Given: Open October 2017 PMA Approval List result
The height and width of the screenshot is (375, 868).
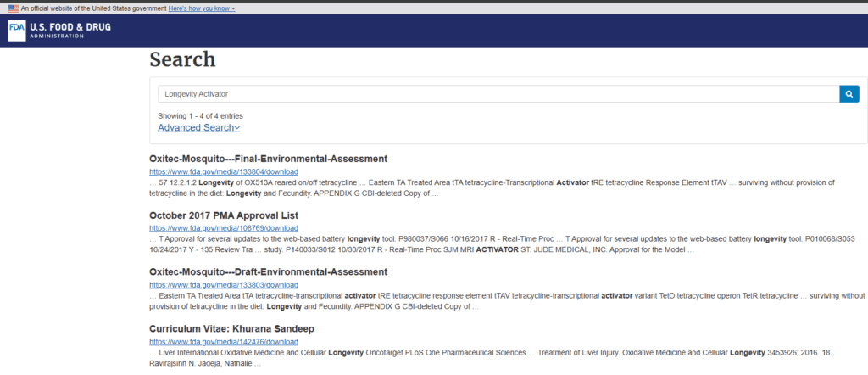Looking at the screenshot, I should [224, 215].
